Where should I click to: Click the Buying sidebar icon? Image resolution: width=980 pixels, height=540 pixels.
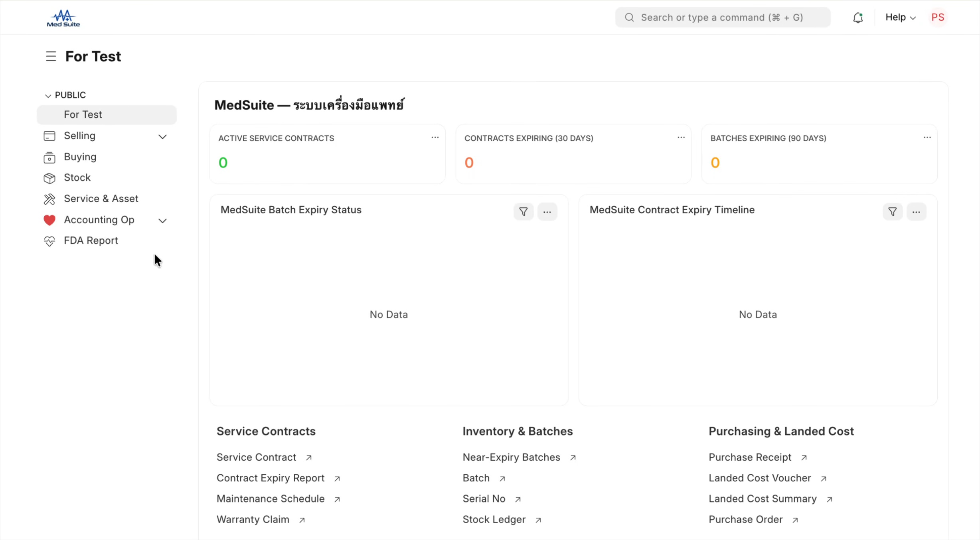point(49,157)
